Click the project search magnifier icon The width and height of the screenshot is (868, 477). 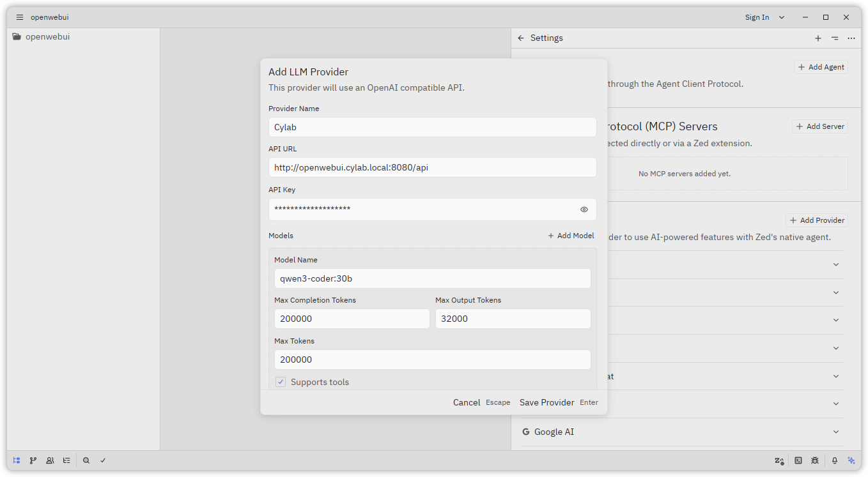point(86,460)
